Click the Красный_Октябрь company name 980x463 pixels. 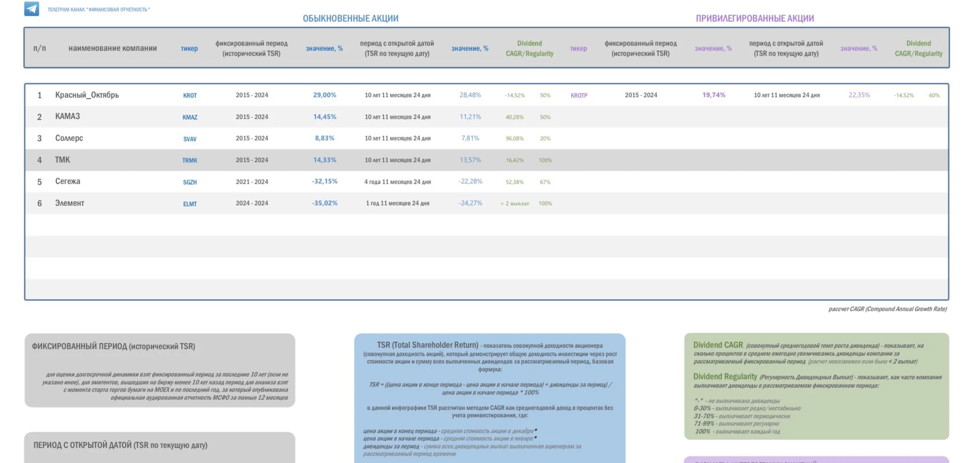87,95
